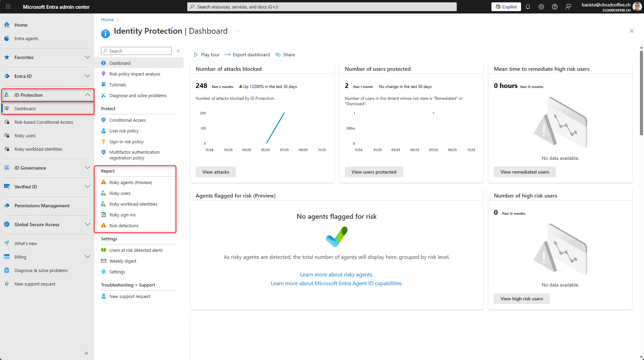The image size is (644, 360).
Task: Expand the Entra ID navigation section
Action: 87,76
